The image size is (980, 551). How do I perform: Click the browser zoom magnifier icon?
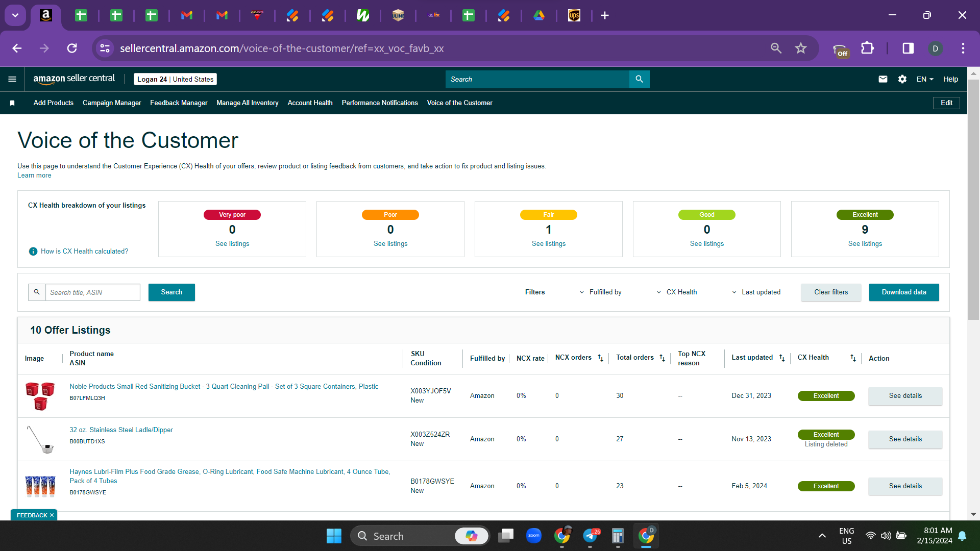click(x=776, y=48)
